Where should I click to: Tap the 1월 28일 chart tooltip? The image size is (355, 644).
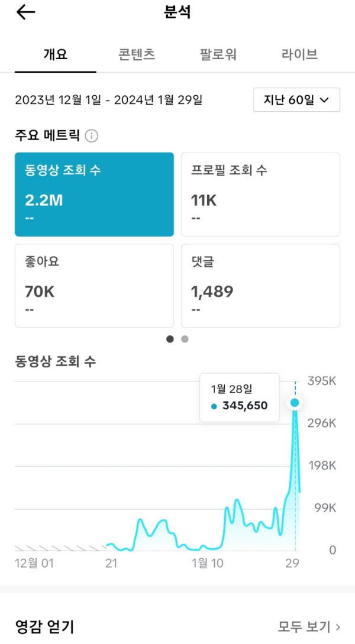click(x=239, y=397)
